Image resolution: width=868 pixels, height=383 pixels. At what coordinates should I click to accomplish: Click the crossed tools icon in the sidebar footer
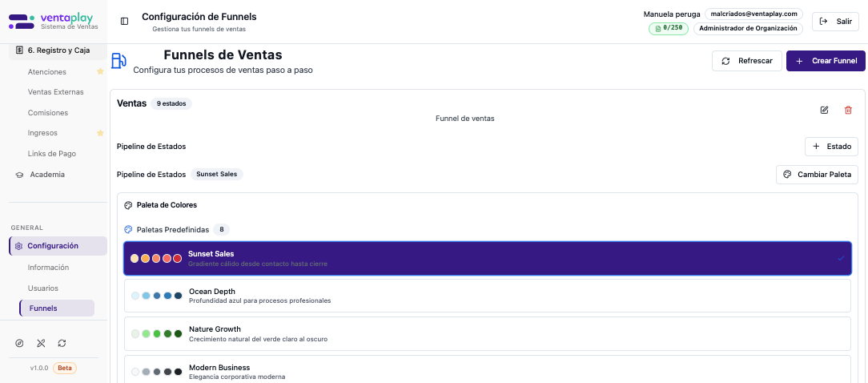[40, 343]
